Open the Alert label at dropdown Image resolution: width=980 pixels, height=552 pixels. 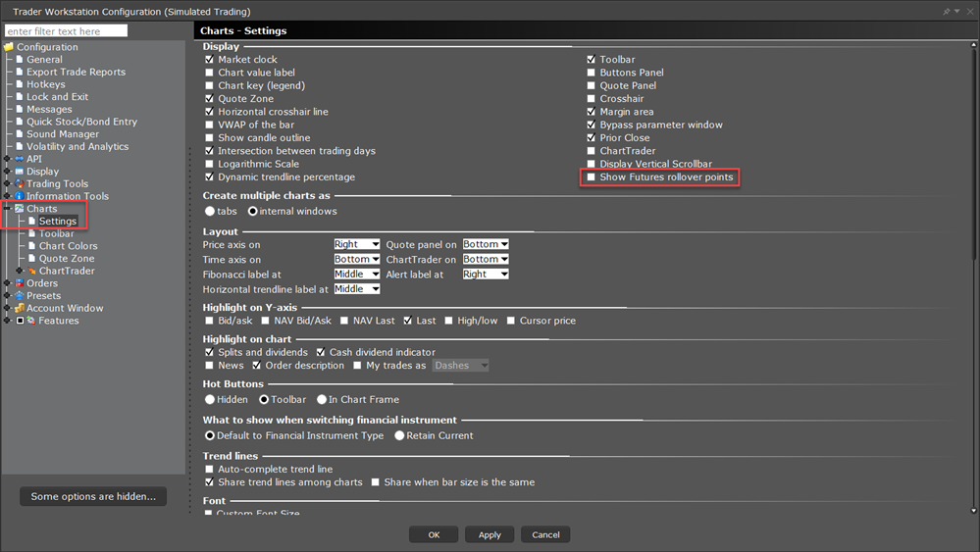[486, 275]
